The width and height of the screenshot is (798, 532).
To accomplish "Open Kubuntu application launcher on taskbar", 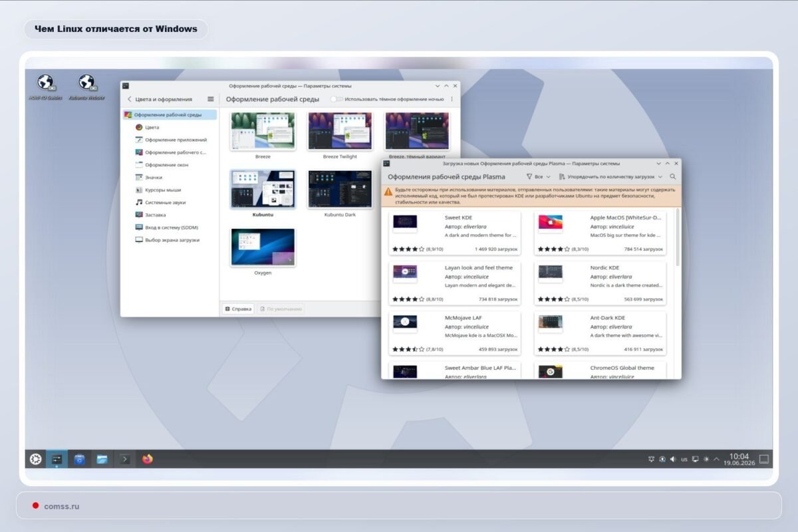I will click(x=35, y=459).
